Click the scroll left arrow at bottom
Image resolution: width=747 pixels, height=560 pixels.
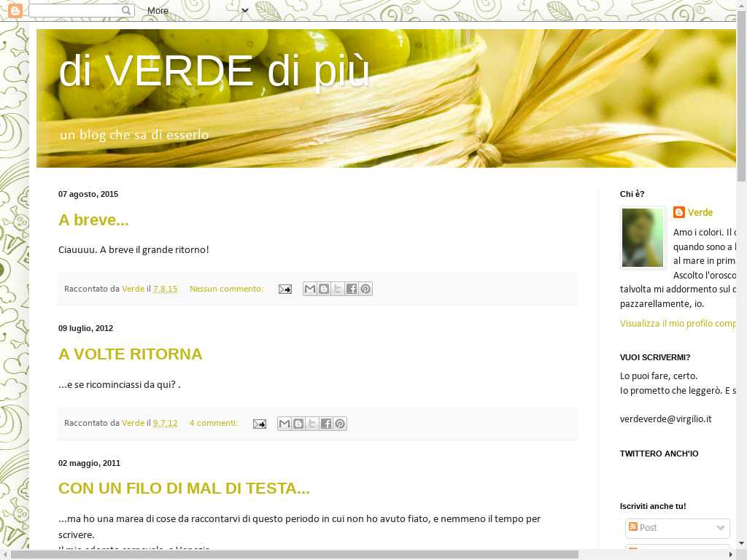pyautogui.click(x=5, y=555)
